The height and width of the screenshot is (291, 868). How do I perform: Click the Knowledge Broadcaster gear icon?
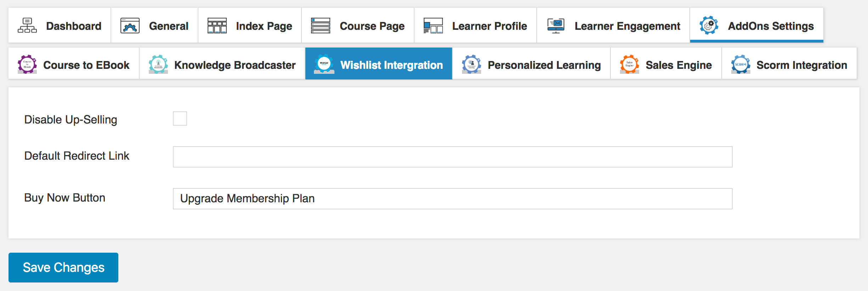pyautogui.click(x=158, y=64)
